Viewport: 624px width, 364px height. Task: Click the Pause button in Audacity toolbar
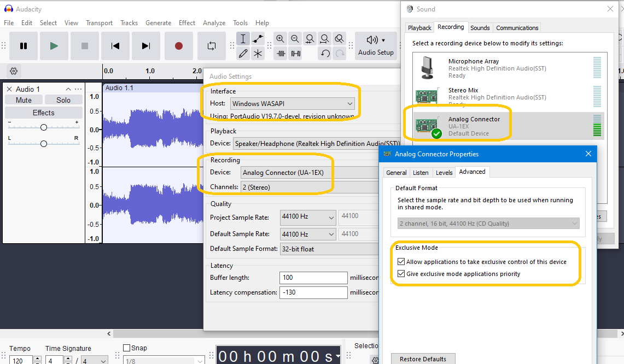[24, 46]
